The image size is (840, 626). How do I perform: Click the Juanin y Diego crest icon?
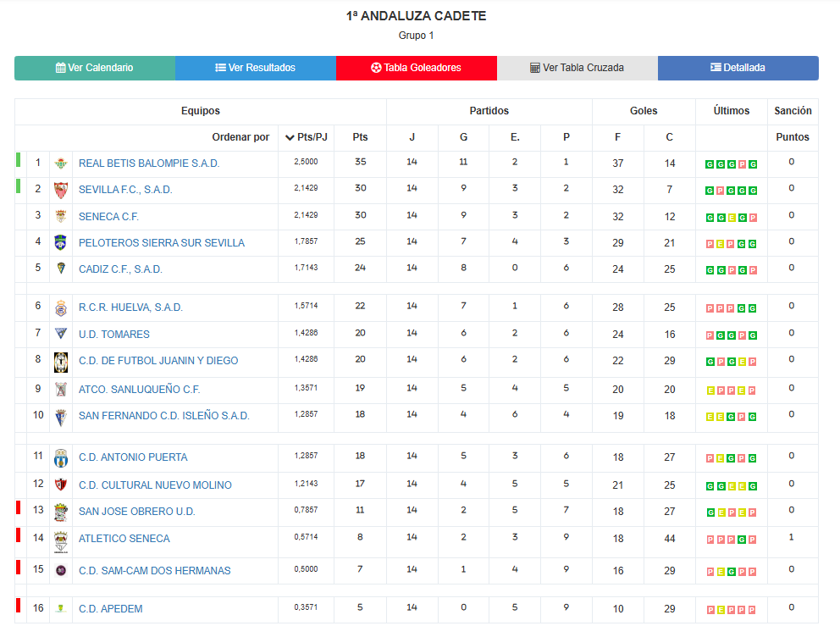click(x=61, y=363)
